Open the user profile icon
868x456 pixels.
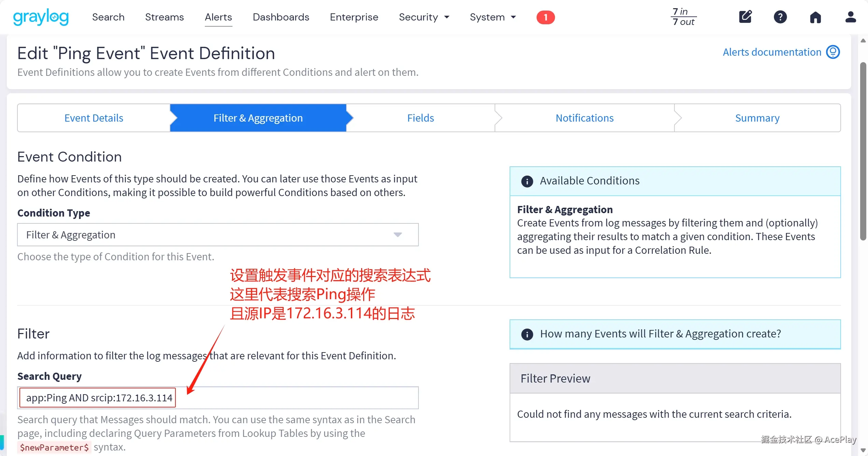pos(850,17)
